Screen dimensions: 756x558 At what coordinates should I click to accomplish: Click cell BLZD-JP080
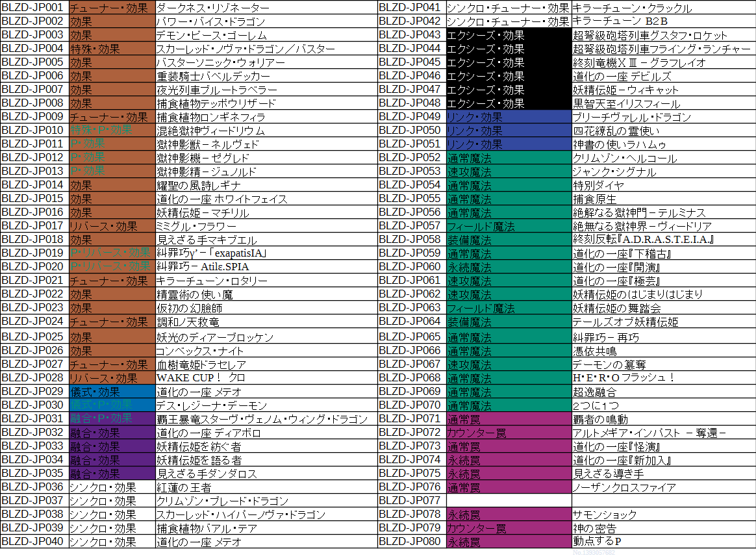[x=411, y=541]
